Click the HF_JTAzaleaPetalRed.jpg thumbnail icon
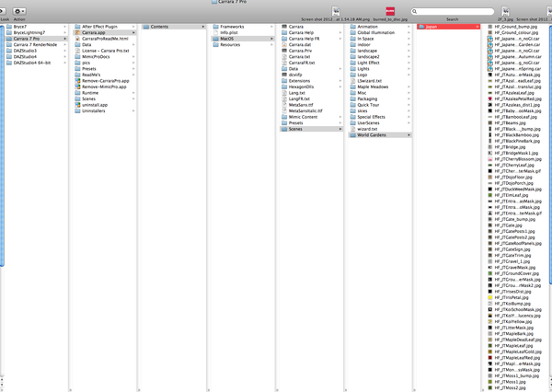Screen dimensions: 552x392 (490, 99)
